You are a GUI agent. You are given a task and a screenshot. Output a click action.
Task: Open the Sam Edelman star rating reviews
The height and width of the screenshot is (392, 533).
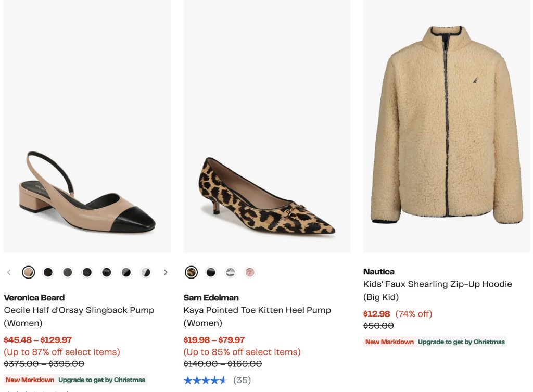coord(217,381)
